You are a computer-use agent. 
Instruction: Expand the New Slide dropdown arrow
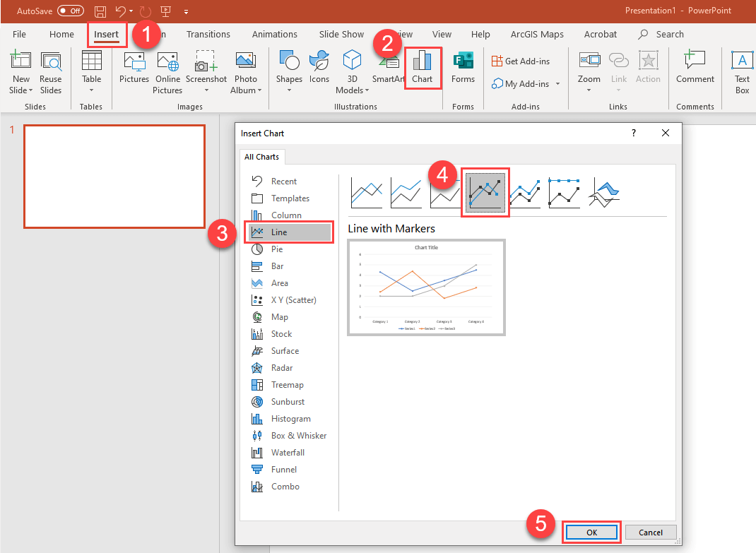coord(31,90)
